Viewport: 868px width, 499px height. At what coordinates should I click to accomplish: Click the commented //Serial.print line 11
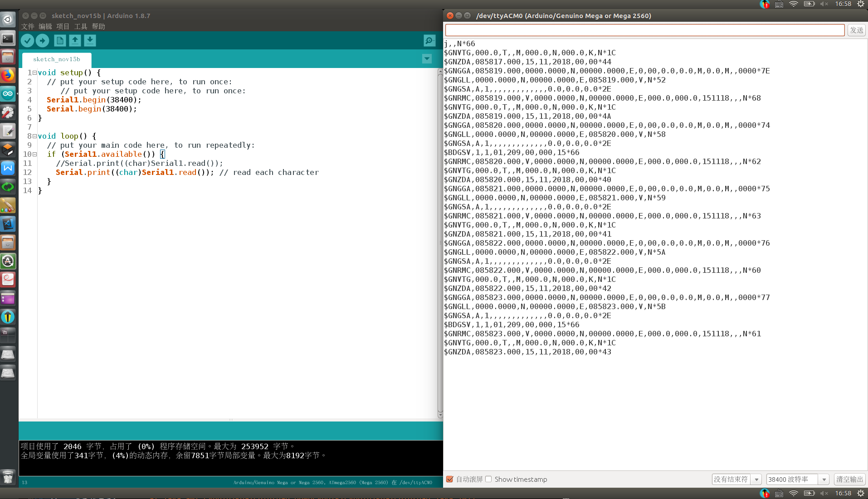pos(139,163)
